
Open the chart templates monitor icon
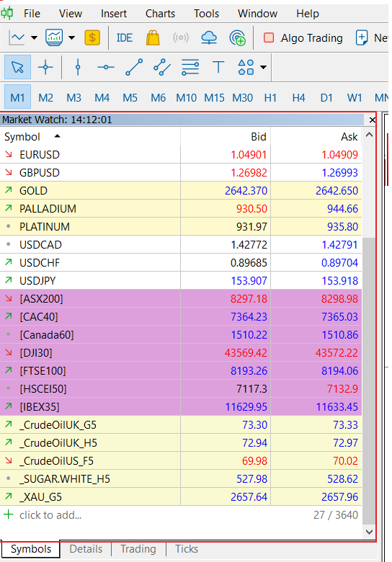[x=54, y=37]
